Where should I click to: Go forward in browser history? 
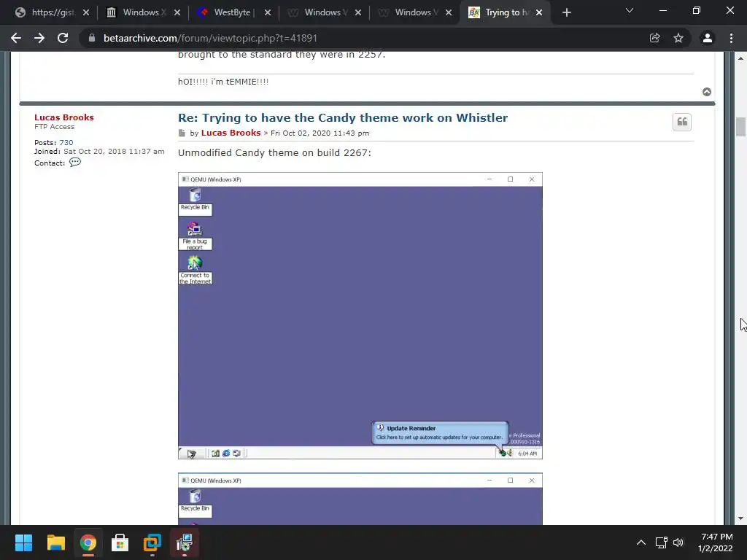39,38
